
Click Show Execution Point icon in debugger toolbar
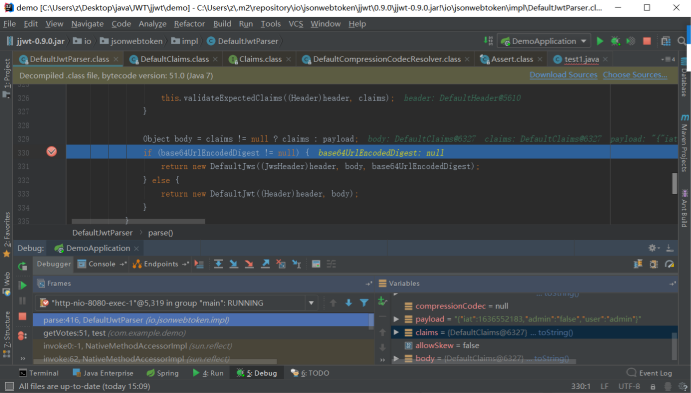[x=199, y=264]
